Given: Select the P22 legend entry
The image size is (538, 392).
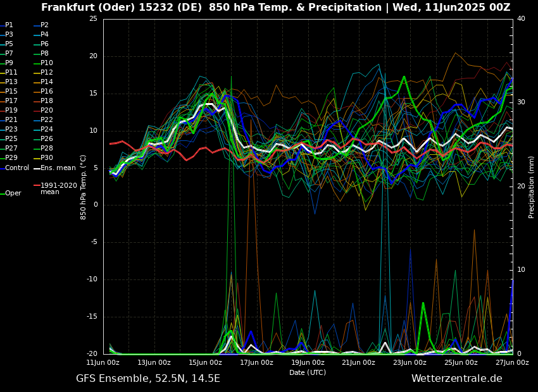Looking at the screenshot, I should (43, 120).
